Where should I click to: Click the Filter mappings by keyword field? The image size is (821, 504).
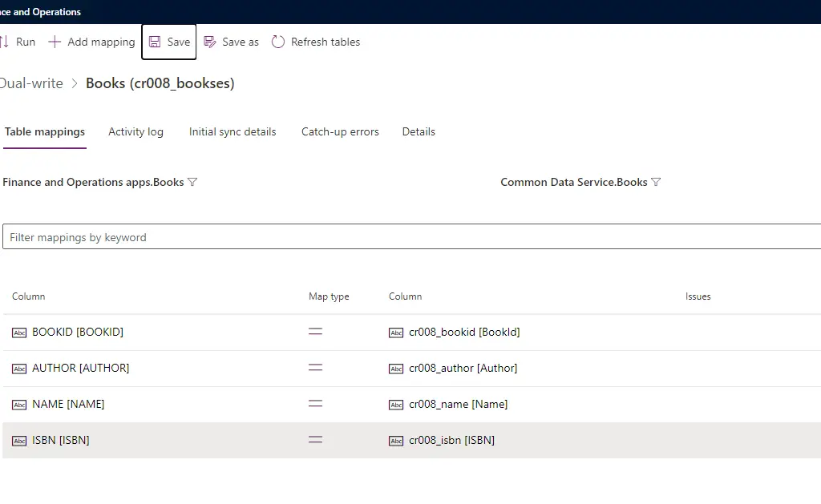(411, 236)
